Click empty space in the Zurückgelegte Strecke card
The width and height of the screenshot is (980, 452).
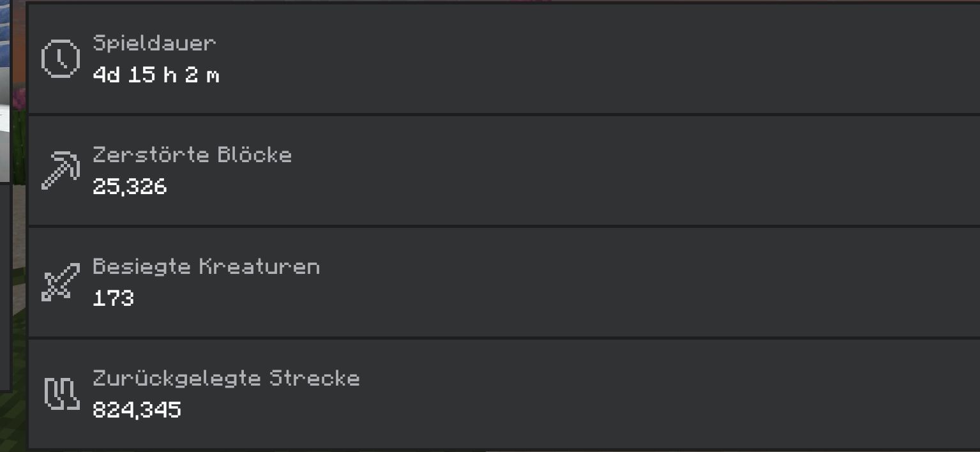pos(575,393)
